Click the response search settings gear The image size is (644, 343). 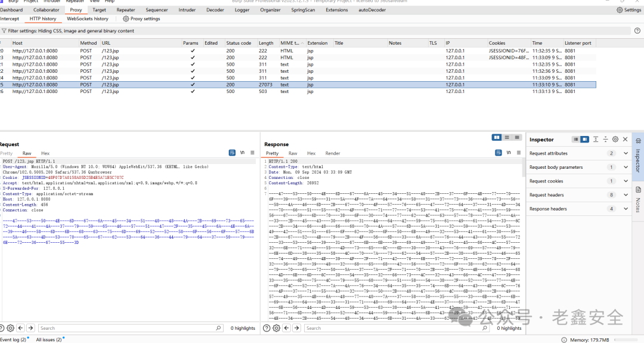tap(277, 328)
